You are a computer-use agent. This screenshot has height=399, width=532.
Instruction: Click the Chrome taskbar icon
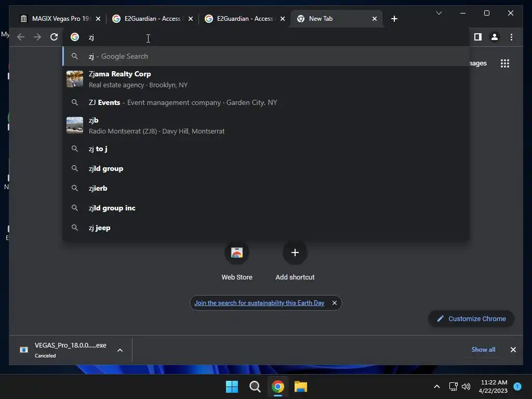click(x=277, y=387)
